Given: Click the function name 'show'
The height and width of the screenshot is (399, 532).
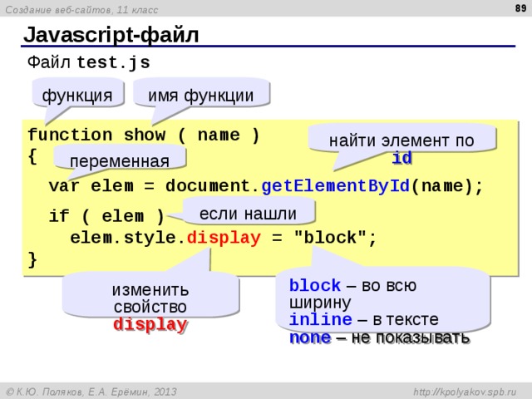Looking at the screenshot, I should (x=145, y=135).
